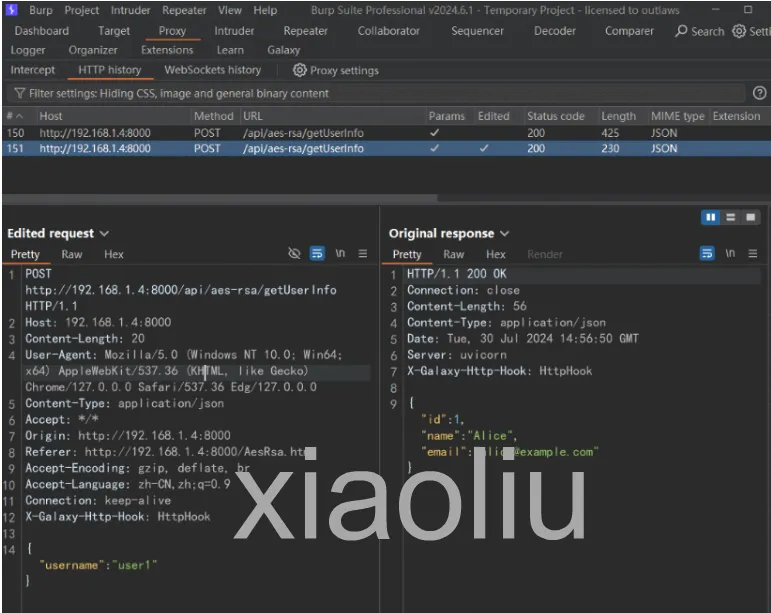Select the HTTP history sub-tab
This screenshot has width=771, height=613.
tap(110, 70)
